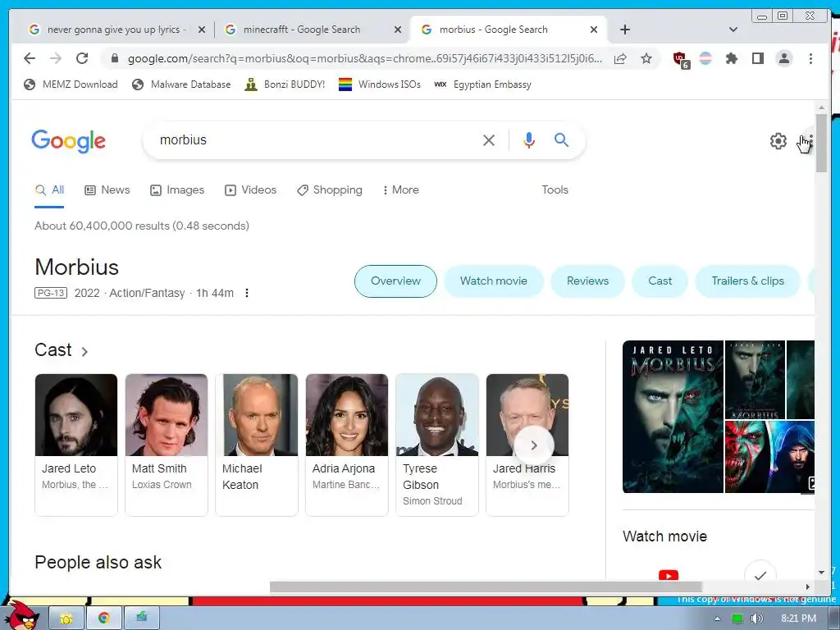
Task: Share this page via the share icon
Action: (x=620, y=58)
